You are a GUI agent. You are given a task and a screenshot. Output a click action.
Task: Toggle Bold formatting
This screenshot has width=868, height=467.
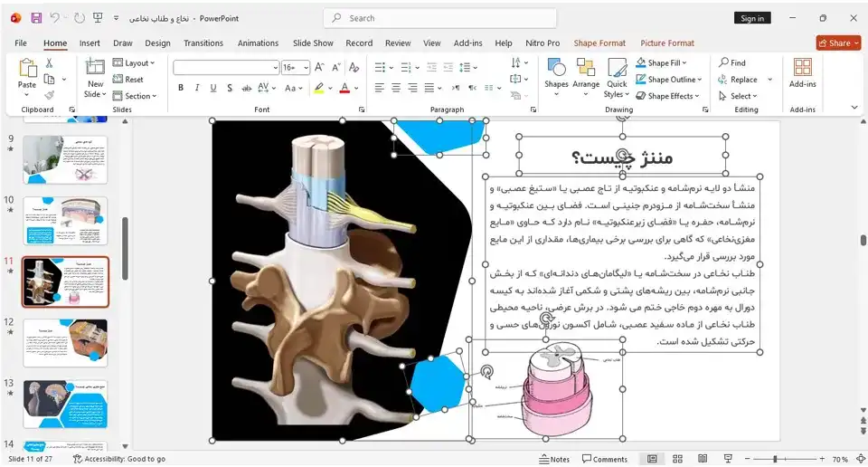coord(181,88)
